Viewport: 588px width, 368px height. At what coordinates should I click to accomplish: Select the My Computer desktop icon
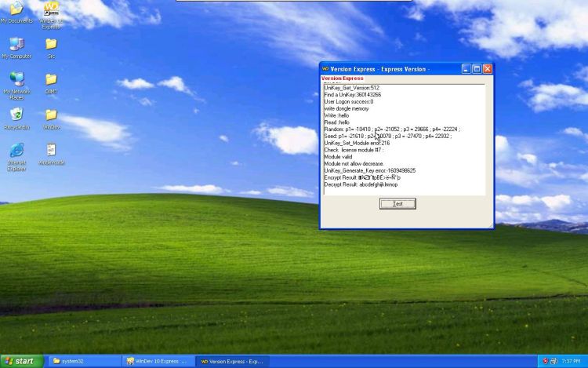click(16, 48)
